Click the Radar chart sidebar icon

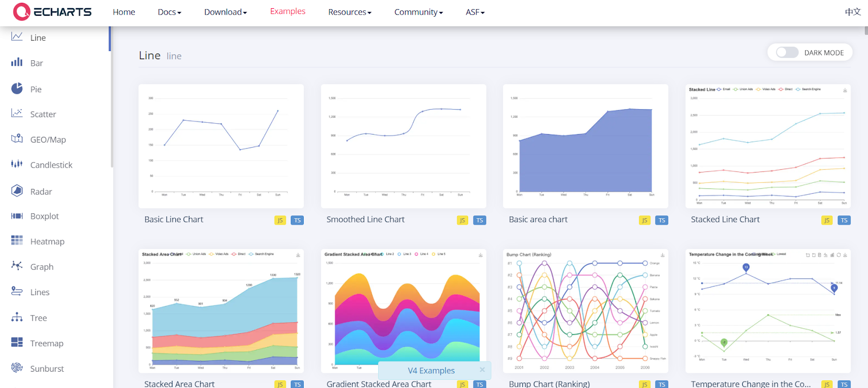pos(17,190)
